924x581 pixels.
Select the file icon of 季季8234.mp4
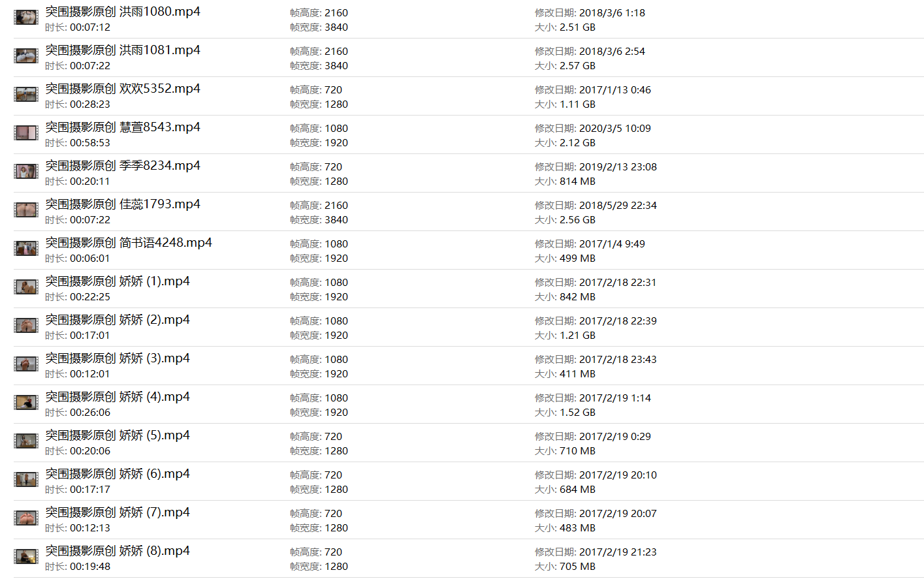pyautogui.click(x=26, y=172)
